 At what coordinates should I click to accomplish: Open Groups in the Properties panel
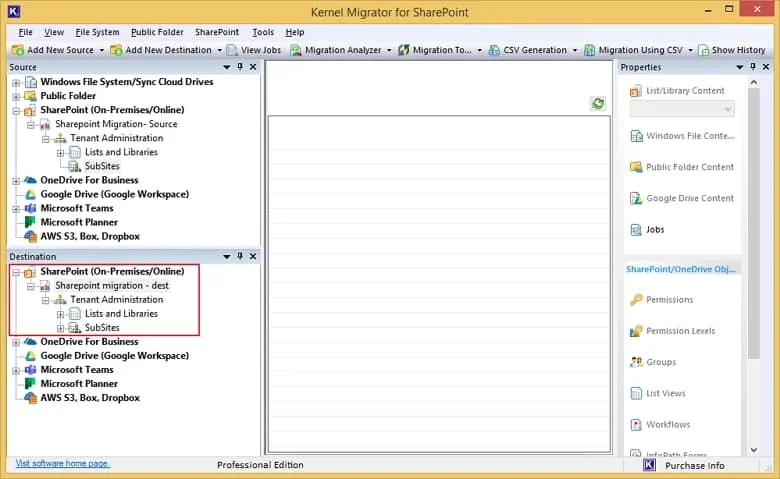click(653, 362)
